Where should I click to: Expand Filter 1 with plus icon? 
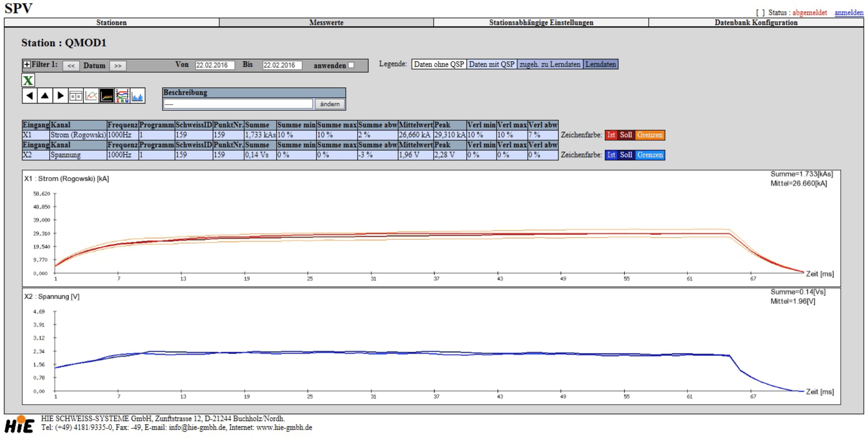point(27,64)
